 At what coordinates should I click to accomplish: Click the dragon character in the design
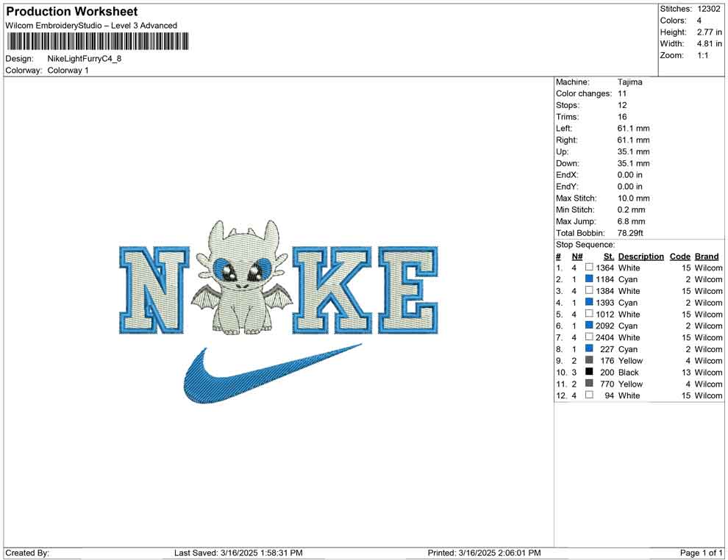[x=242, y=278]
